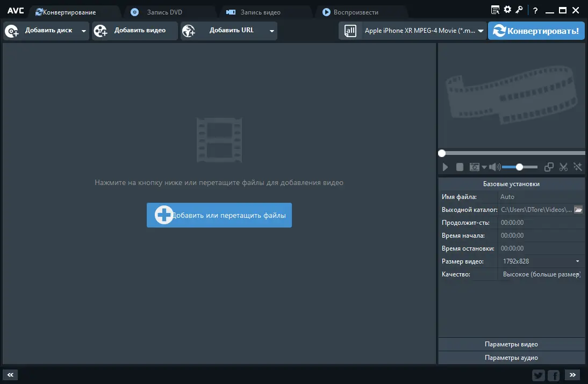
Task: Click the Stop playback icon
Action: point(460,167)
